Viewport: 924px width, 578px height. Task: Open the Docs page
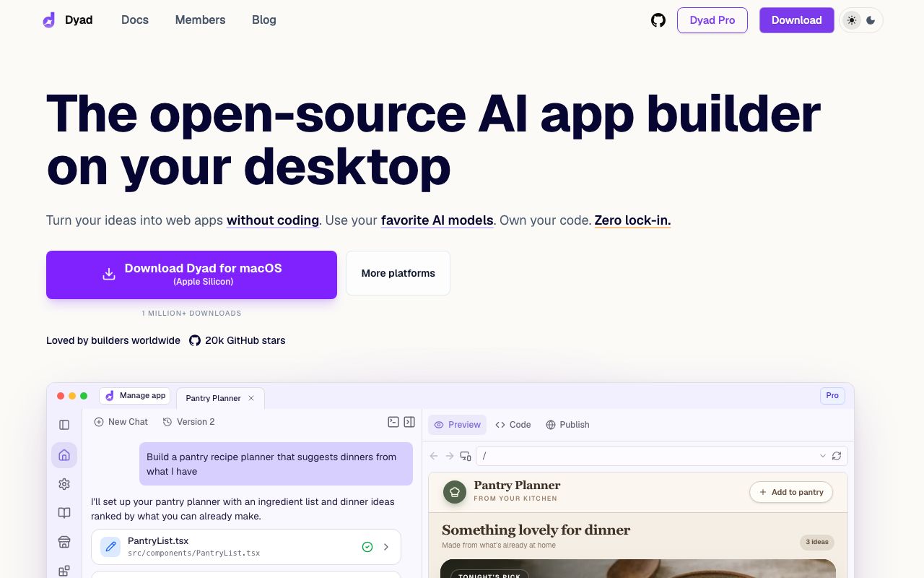[135, 20]
